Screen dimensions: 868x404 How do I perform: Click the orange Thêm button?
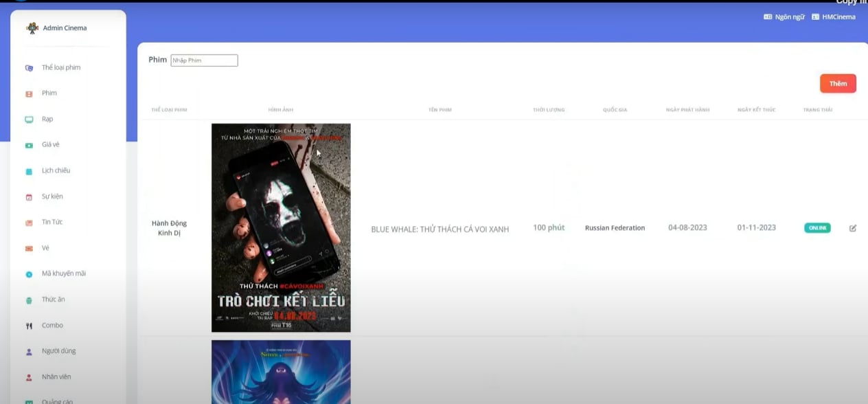click(838, 83)
